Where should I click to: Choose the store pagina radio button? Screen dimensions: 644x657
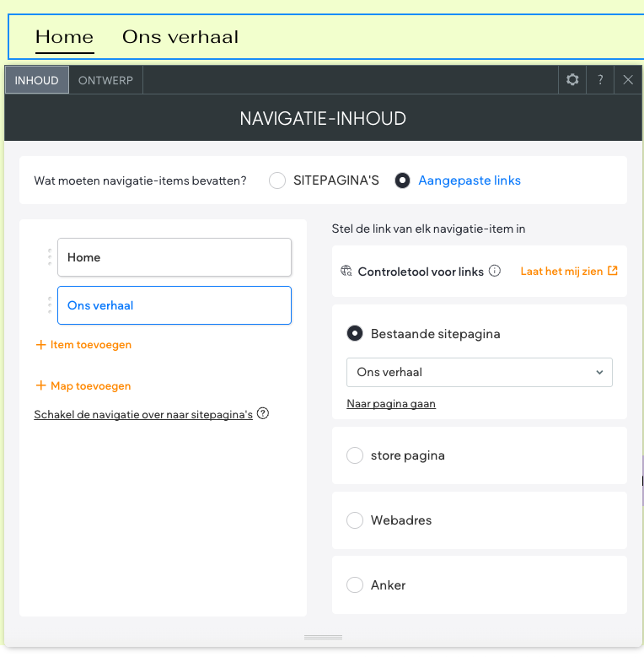tap(355, 455)
